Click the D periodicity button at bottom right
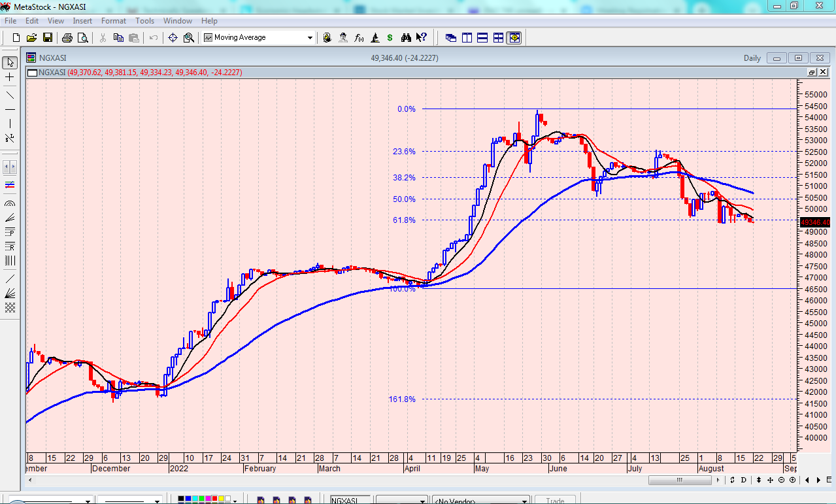This screenshot has height=504, width=836. [743, 480]
